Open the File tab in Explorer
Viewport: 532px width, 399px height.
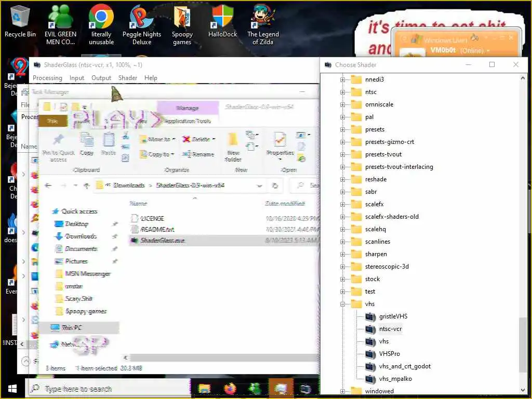pos(52,121)
